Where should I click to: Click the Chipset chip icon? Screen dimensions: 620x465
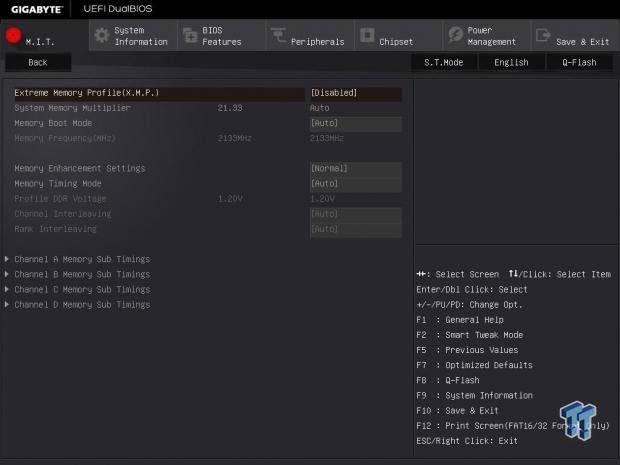pyautogui.click(x=366, y=36)
